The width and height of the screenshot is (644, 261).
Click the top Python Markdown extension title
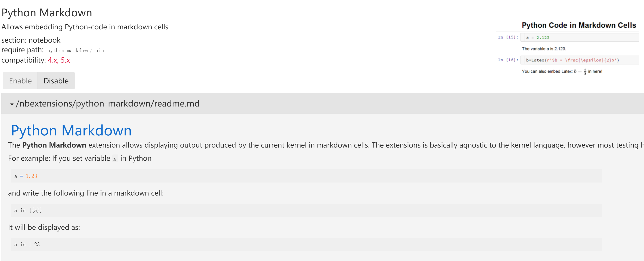coord(47,13)
